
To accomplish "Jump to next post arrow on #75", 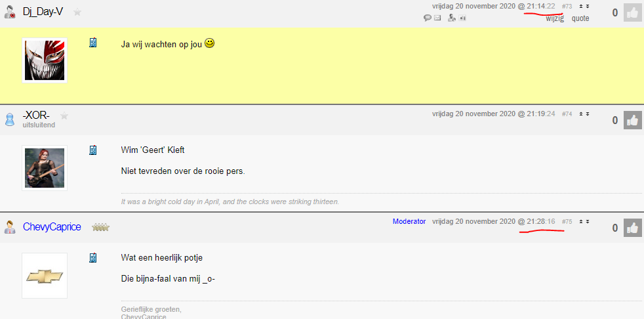I will [x=588, y=222].
